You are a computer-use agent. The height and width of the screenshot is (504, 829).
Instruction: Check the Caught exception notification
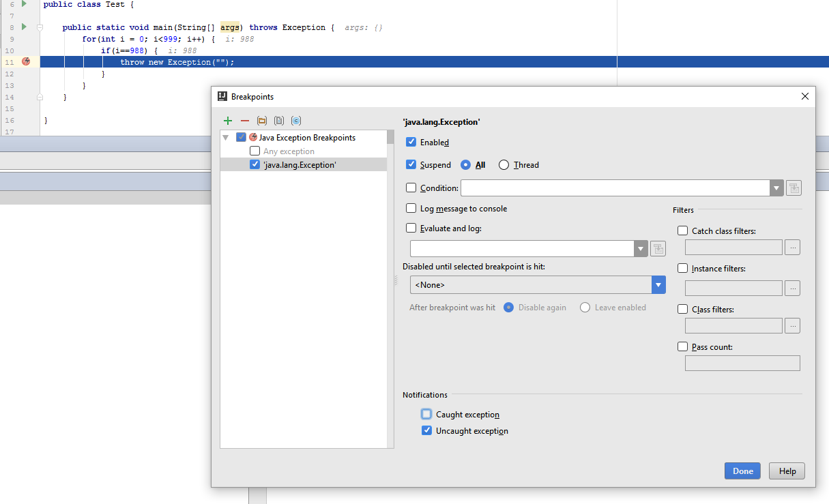(426, 414)
